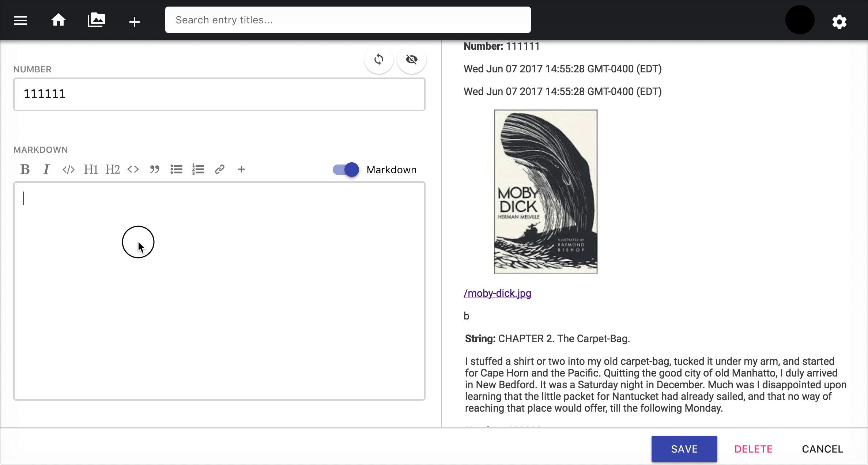
Task: Apply an H1 heading
Action: click(90, 169)
